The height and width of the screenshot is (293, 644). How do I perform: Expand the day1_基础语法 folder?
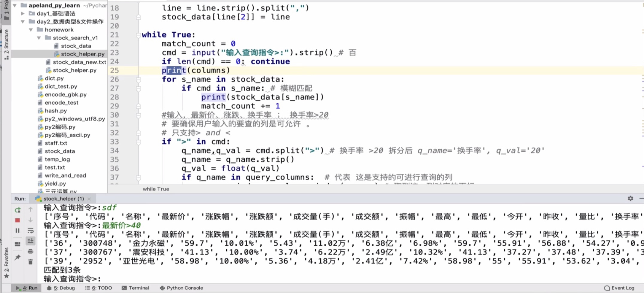pyautogui.click(x=23, y=13)
